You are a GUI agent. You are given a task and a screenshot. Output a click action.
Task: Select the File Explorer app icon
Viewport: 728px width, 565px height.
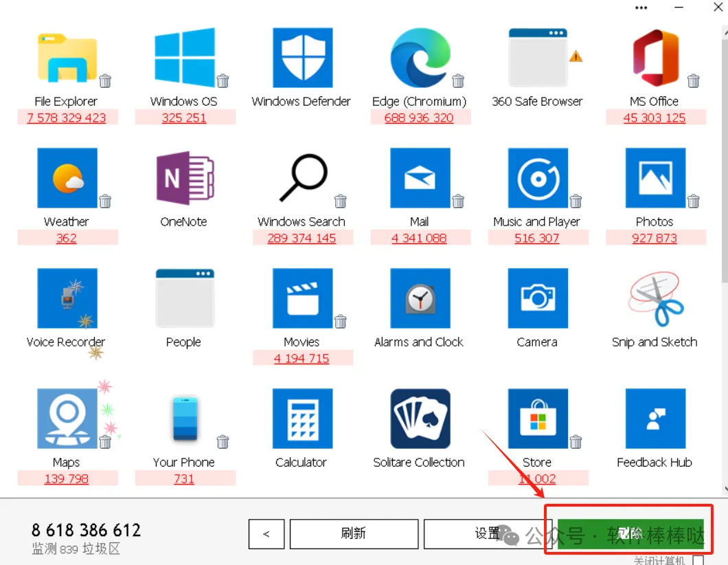[67, 58]
